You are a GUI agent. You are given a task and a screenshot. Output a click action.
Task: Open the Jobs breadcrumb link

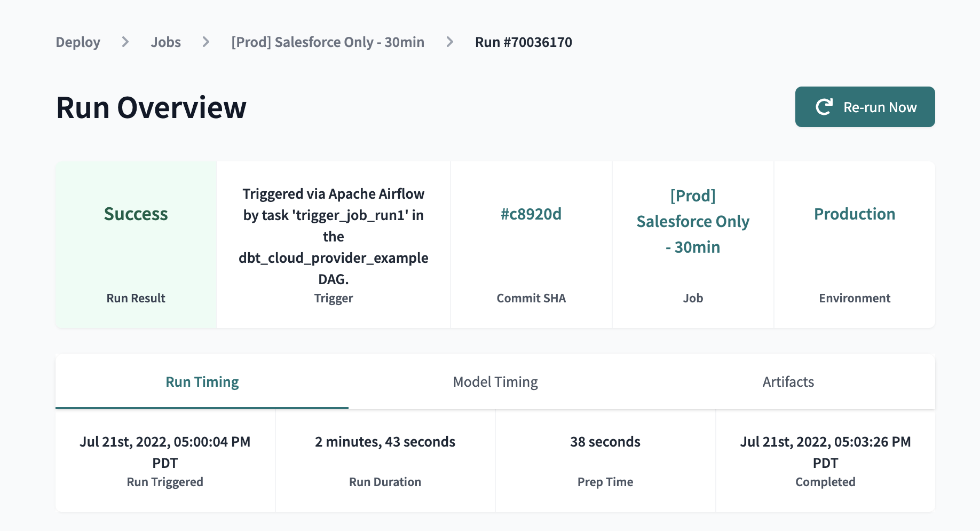point(166,42)
